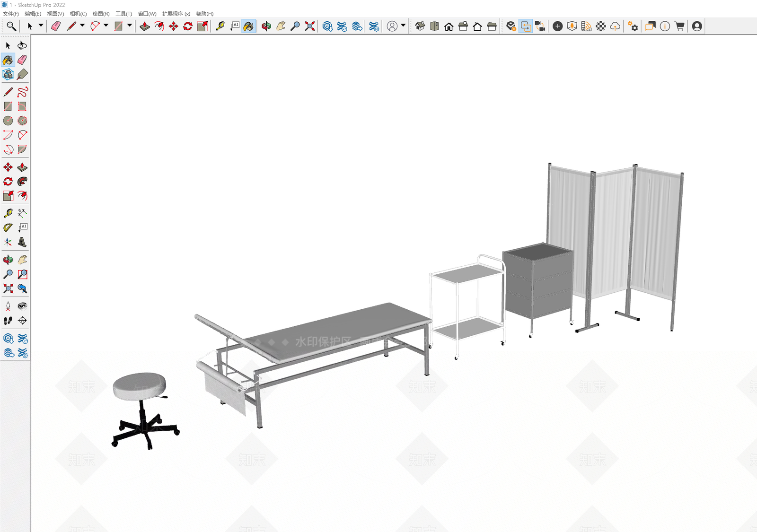Image resolution: width=757 pixels, height=532 pixels.
Task: Open the 视图(V) menu
Action: pyautogui.click(x=55, y=14)
